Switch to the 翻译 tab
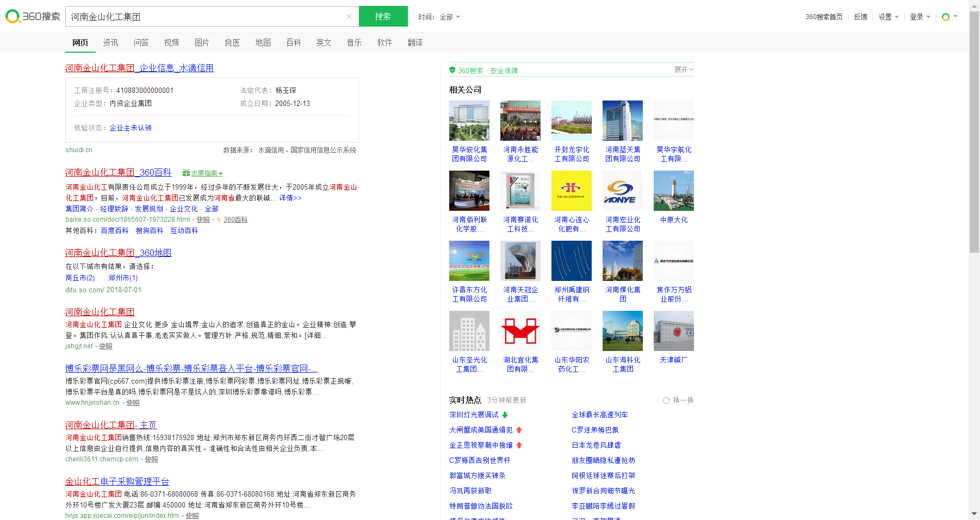Image resolution: width=980 pixels, height=520 pixels. tap(415, 42)
